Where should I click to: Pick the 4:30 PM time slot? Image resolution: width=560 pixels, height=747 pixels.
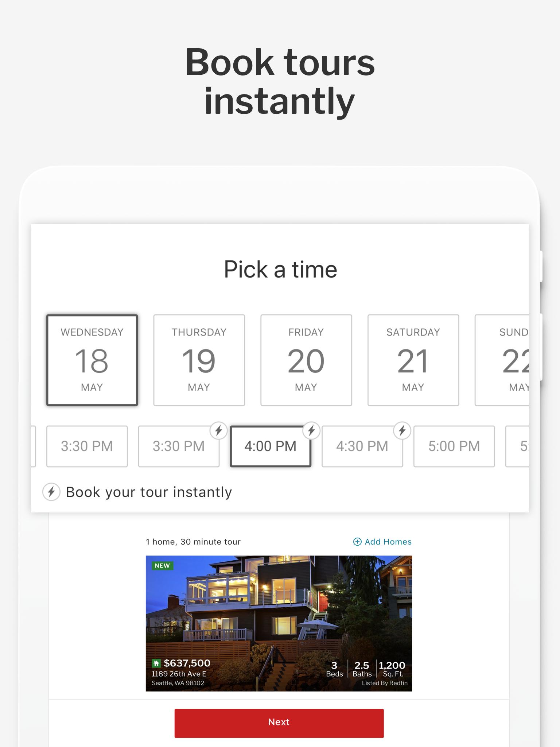point(362,446)
